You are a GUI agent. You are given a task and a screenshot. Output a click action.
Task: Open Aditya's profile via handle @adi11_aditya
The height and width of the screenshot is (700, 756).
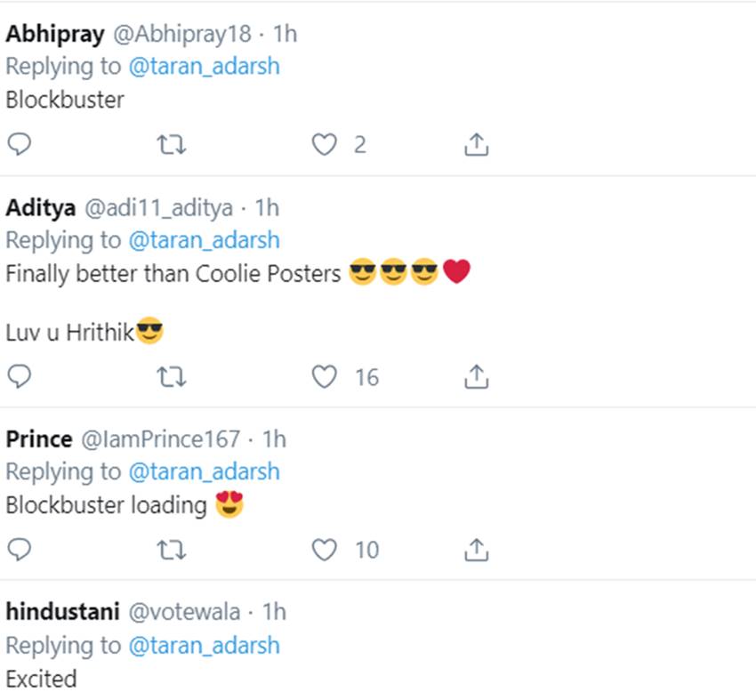tap(158, 208)
